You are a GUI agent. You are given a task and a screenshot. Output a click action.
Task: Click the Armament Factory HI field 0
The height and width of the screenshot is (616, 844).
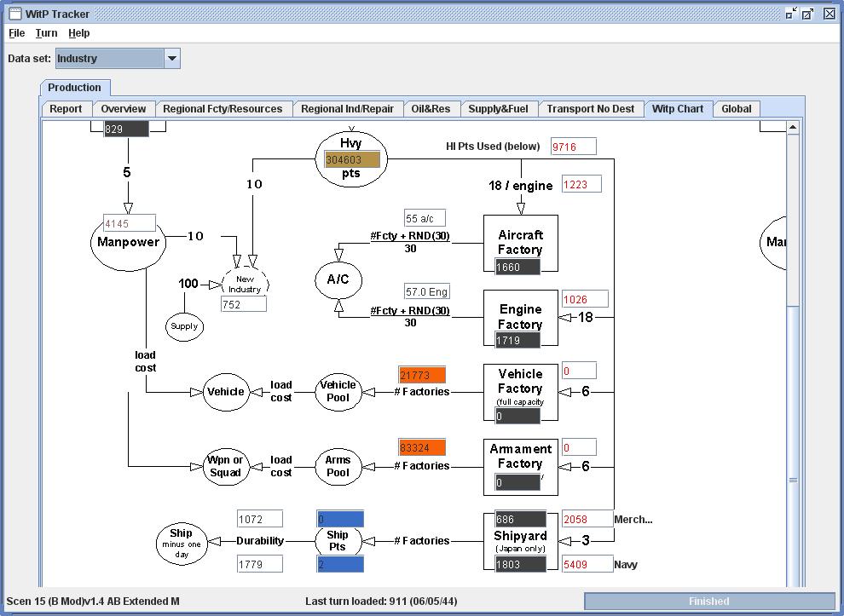[x=579, y=447]
